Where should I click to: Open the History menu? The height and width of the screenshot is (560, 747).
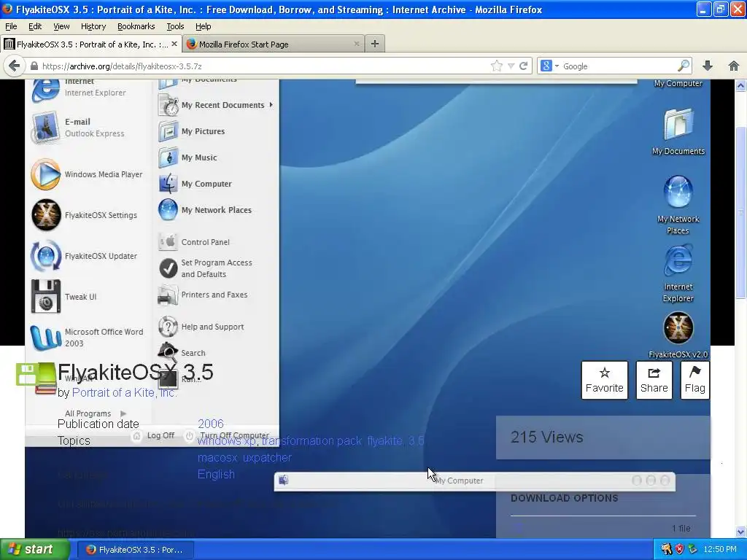[93, 26]
